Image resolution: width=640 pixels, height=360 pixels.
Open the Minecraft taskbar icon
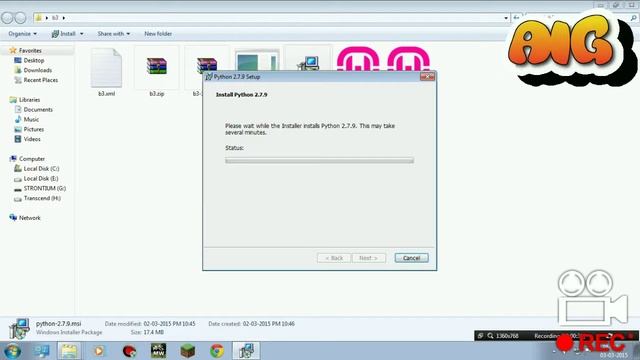pos(188,351)
